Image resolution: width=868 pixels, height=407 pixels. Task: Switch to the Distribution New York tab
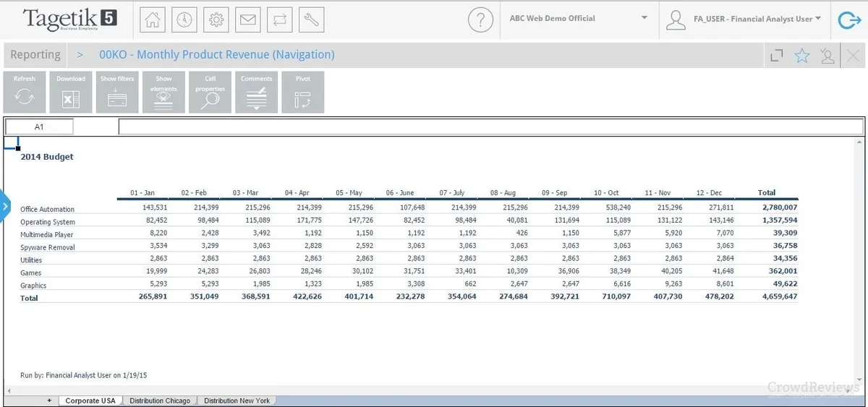237,400
